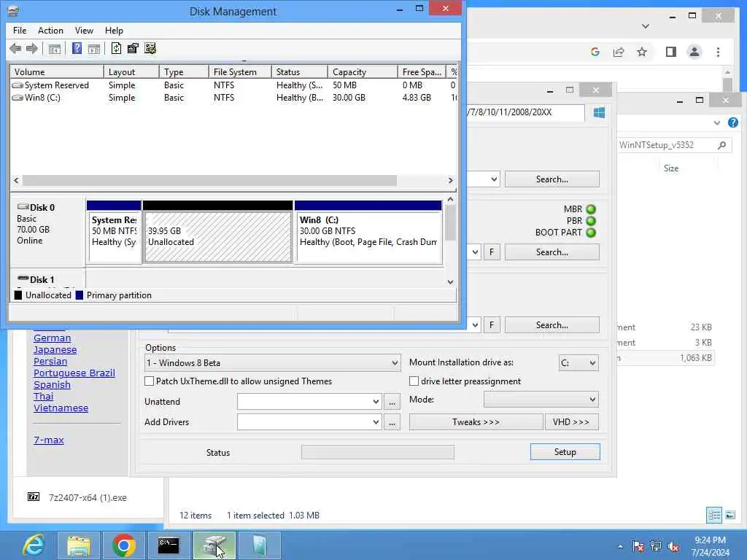Open File Explorer from the taskbar
Image resolution: width=747 pixels, height=560 pixels.
point(79,545)
